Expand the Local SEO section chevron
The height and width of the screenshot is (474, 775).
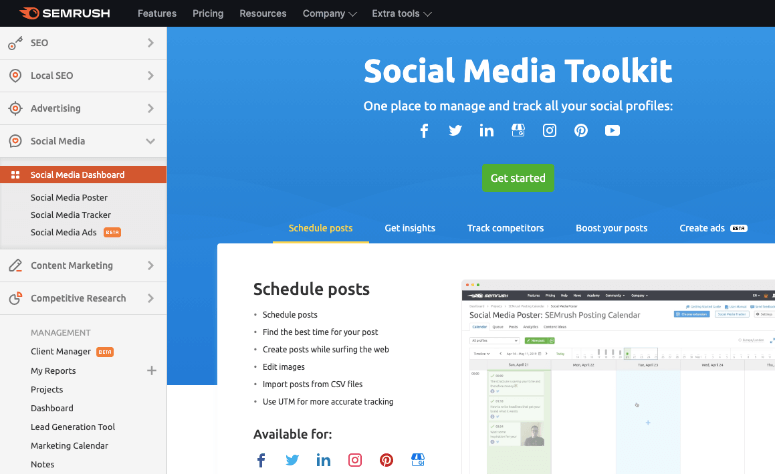pyautogui.click(x=151, y=76)
